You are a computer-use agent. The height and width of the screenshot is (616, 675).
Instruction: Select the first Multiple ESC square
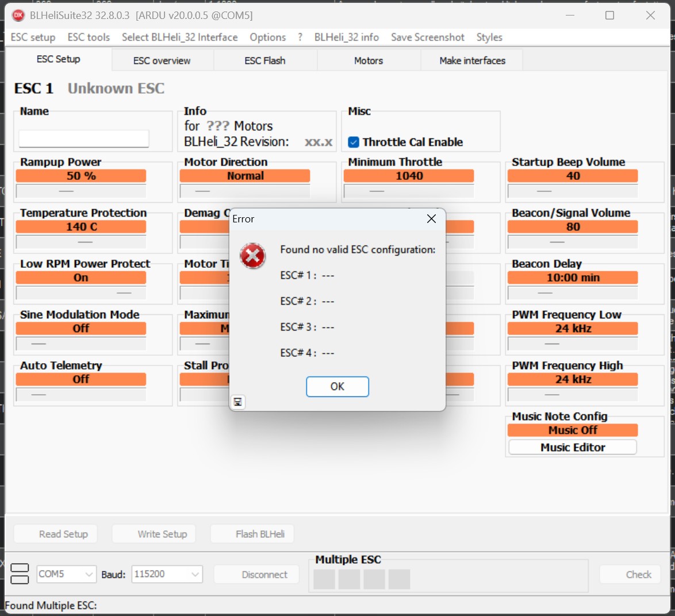tap(324, 579)
